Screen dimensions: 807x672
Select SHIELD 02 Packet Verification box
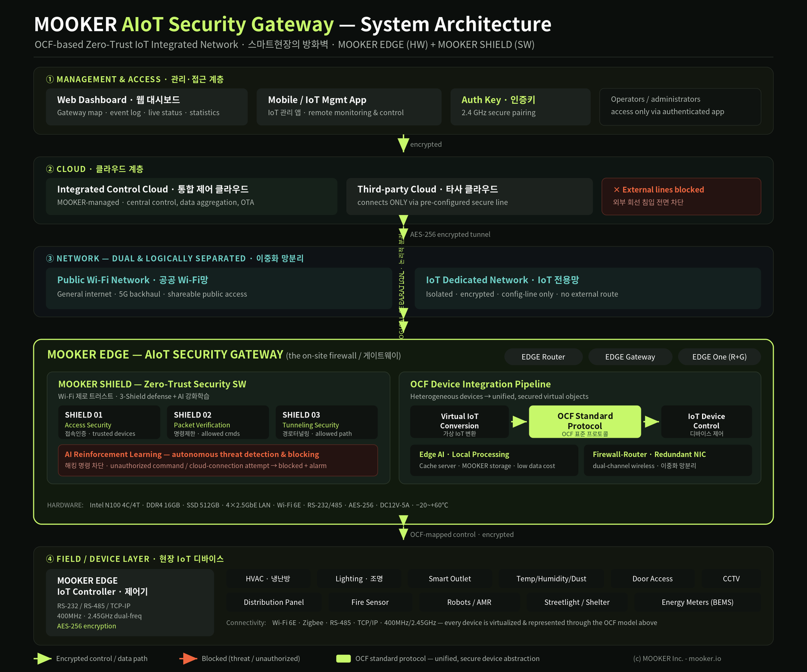[x=218, y=422]
